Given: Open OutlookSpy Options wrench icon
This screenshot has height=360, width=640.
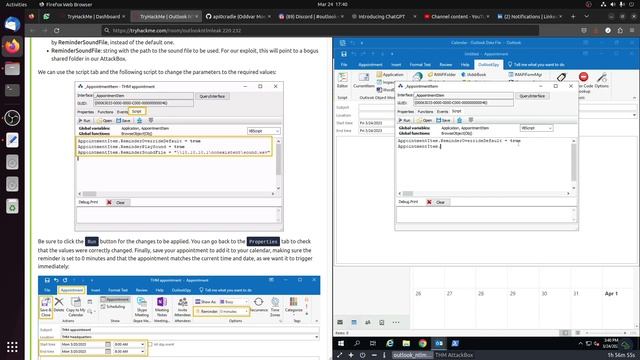Looking at the screenshot, I should pos(602,80).
